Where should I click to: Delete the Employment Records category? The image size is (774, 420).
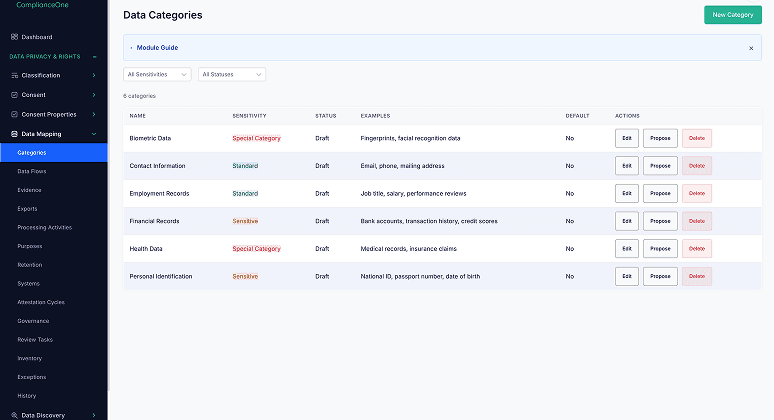697,193
